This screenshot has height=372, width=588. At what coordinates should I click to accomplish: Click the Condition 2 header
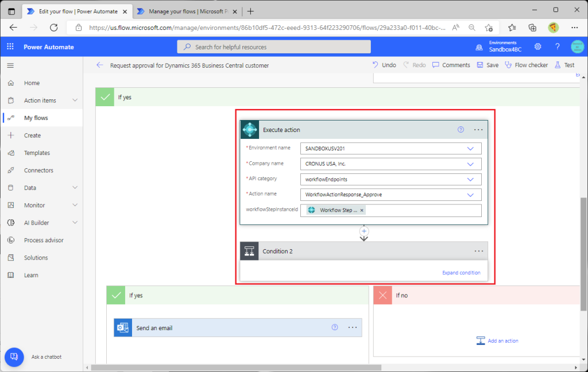pos(363,251)
